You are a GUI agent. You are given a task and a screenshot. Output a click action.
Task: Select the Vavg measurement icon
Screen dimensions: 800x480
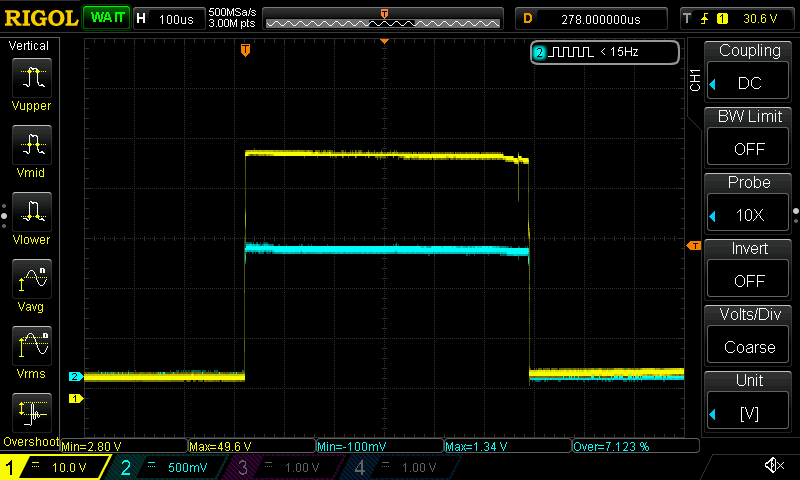[x=32, y=279]
